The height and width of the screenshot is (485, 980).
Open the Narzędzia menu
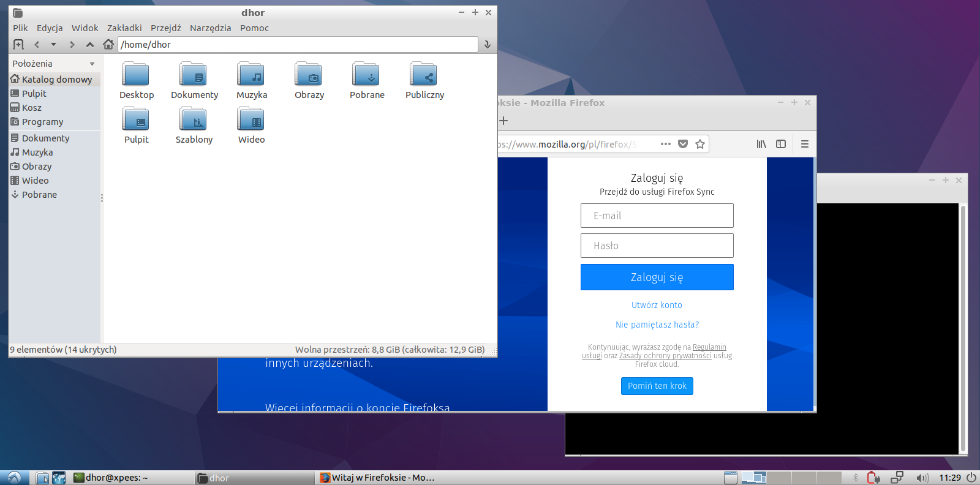pos(211,28)
